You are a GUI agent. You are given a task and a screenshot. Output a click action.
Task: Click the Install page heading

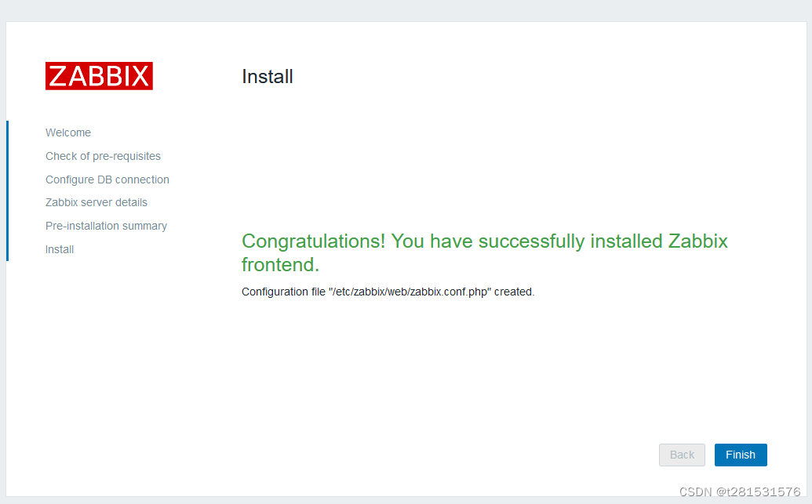coord(268,77)
